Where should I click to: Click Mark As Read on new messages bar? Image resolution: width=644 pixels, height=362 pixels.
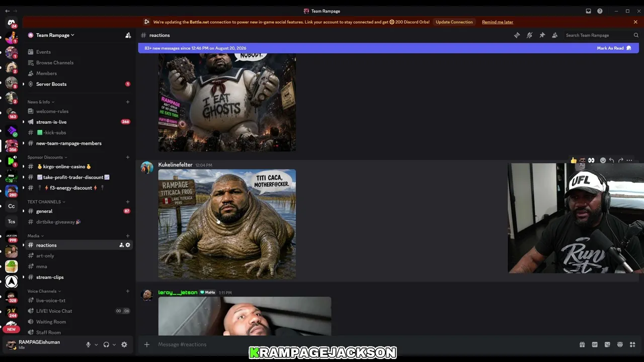[614, 48]
